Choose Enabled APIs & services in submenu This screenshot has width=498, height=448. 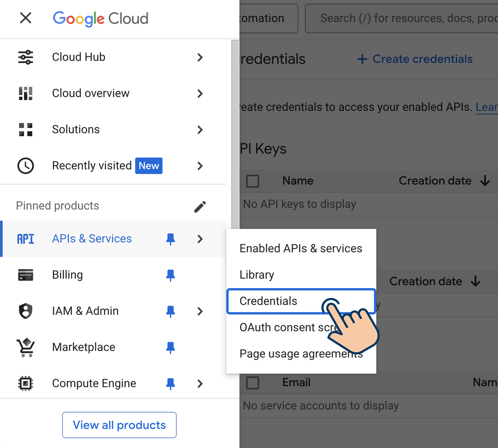coord(301,249)
